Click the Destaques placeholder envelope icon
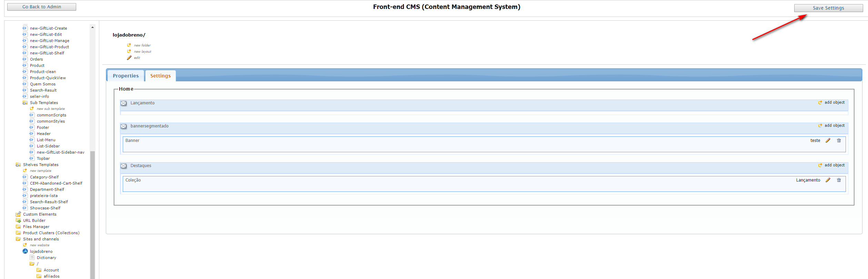The image size is (868, 279). 123,166
